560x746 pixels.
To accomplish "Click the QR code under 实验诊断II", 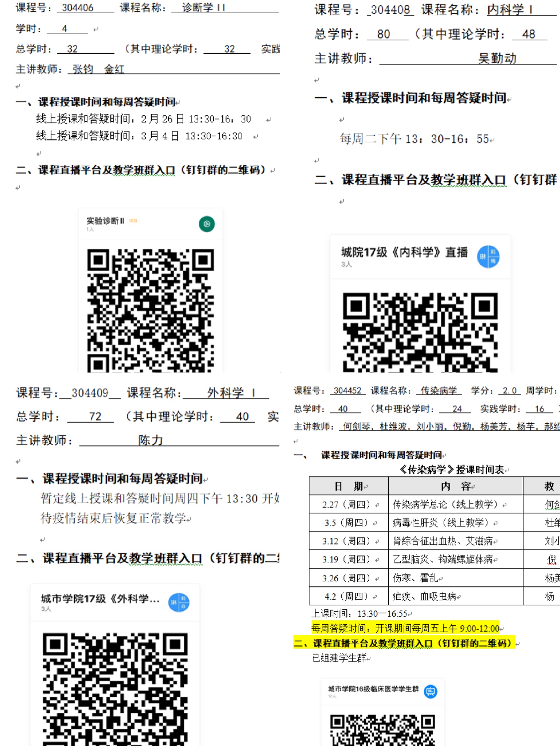I will [x=150, y=310].
